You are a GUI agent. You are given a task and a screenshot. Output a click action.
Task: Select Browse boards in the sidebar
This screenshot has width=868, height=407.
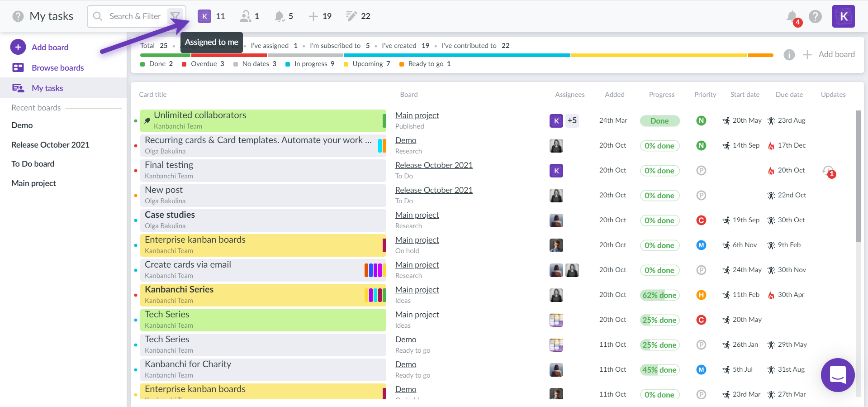pos(58,67)
